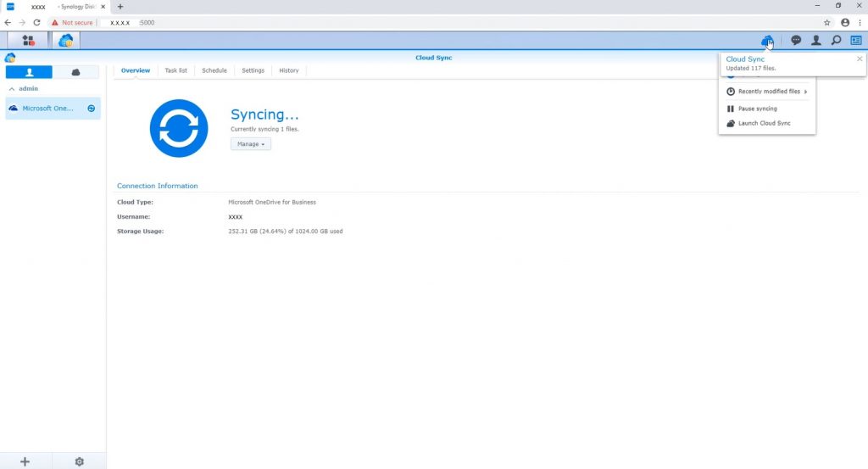Open the DSM Main Menu grid icon
The height and width of the screenshot is (469, 868).
click(28, 41)
